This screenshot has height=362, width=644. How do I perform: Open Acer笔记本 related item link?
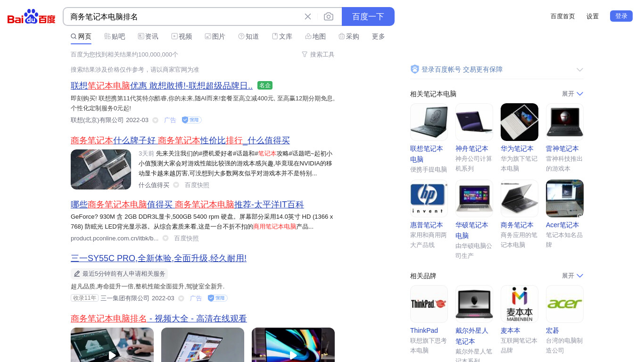pos(562,225)
